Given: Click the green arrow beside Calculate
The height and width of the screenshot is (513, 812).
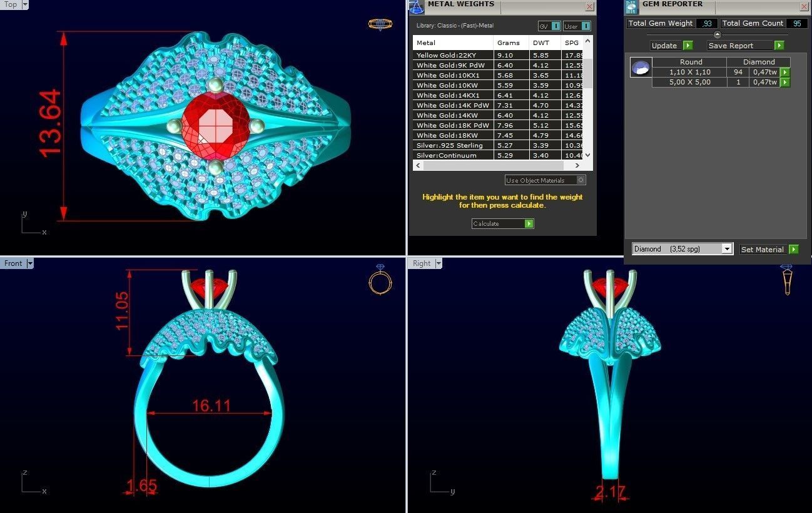Looking at the screenshot, I should click(529, 224).
